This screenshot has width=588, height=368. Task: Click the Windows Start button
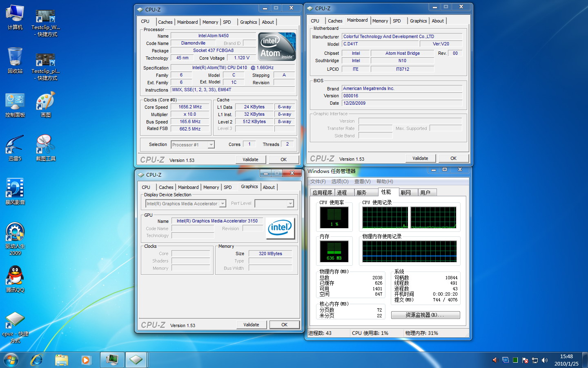(x=11, y=360)
